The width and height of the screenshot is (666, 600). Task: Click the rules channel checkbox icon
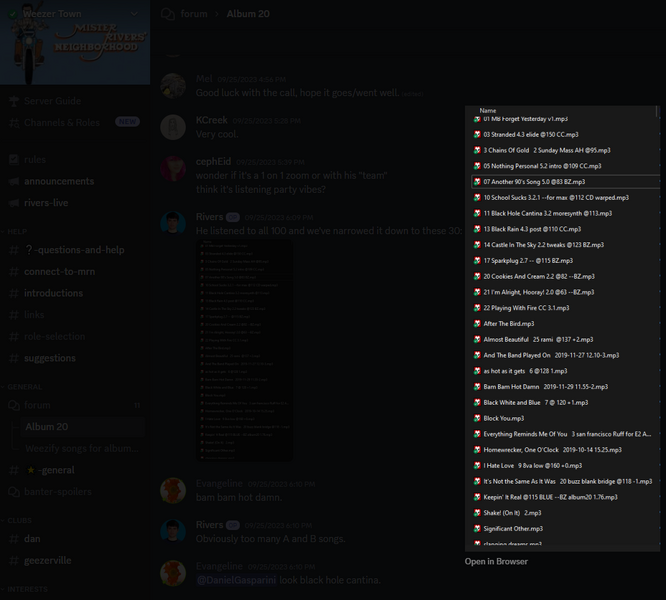pos(14,160)
